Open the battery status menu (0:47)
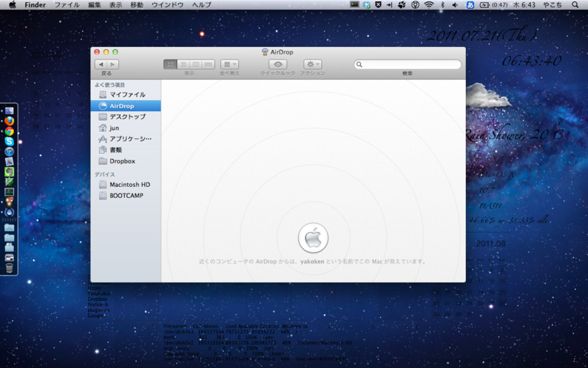 coord(493,5)
